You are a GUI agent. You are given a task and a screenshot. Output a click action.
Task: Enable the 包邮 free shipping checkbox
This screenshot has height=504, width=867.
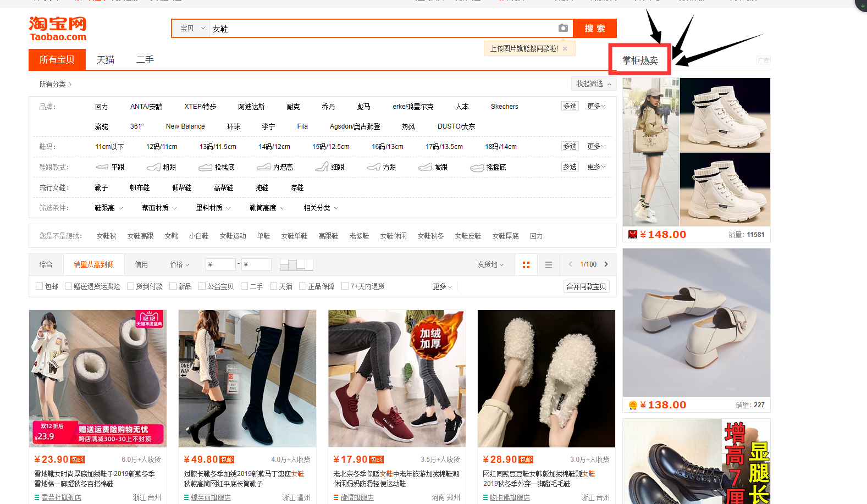40,286
